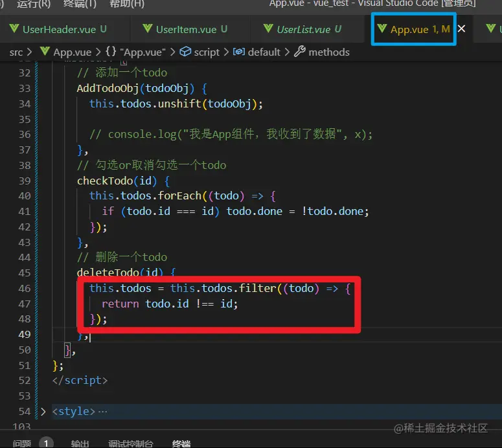
Task: Open the 帮助(H) menu
Action: click(x=127, y=3)
